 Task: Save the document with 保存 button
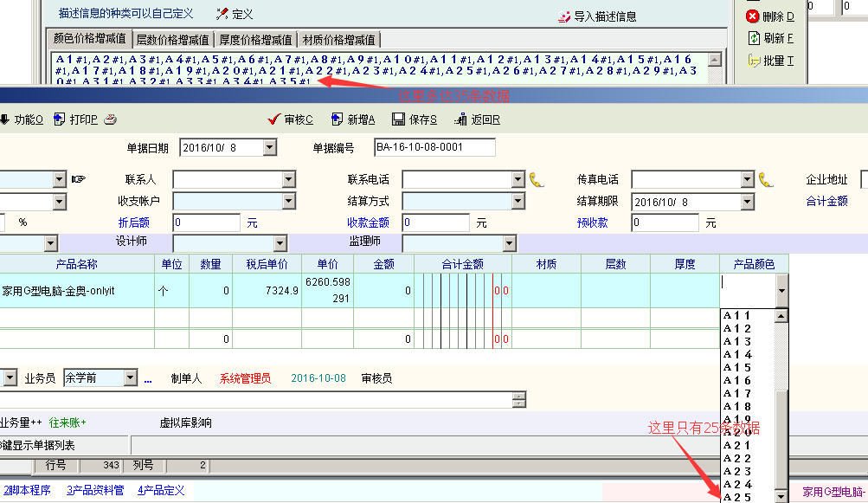pyautogui.click(x=415, y=119)
